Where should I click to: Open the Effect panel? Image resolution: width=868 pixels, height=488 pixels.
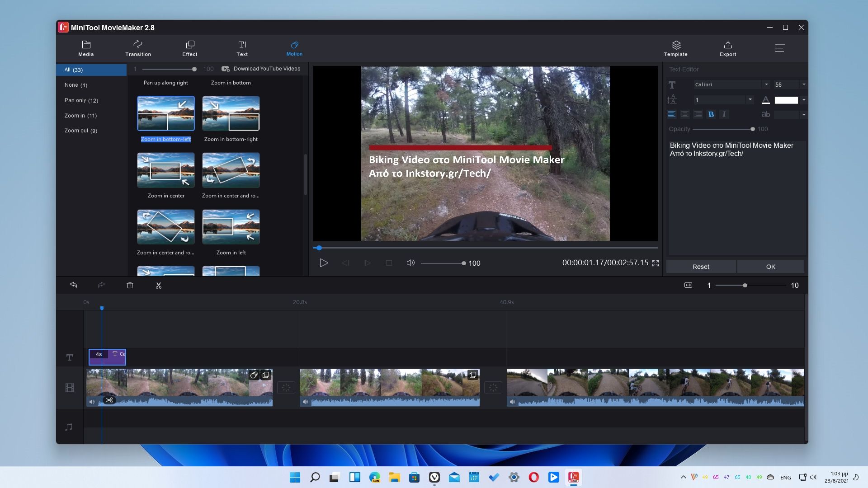coord(189,48)
